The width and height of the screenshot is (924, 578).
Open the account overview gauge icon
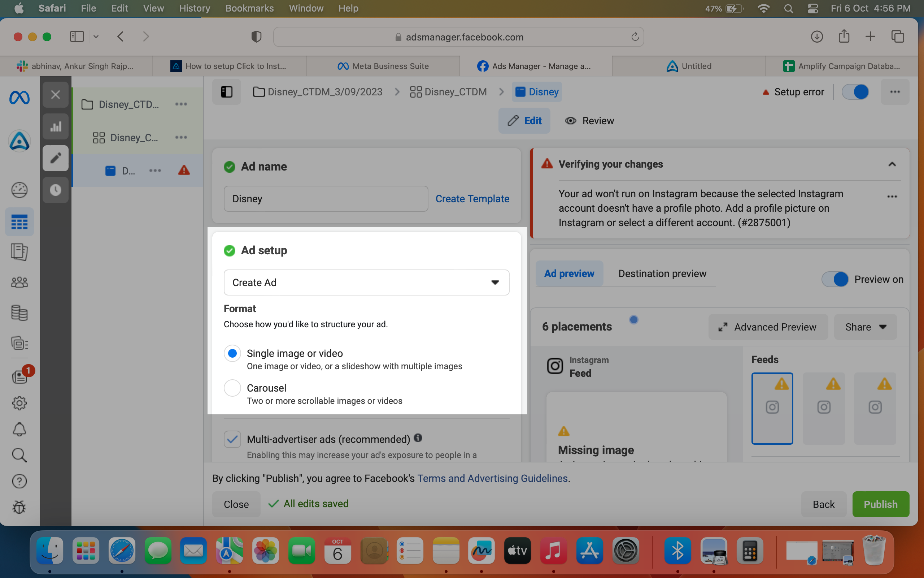pos(19,190)
